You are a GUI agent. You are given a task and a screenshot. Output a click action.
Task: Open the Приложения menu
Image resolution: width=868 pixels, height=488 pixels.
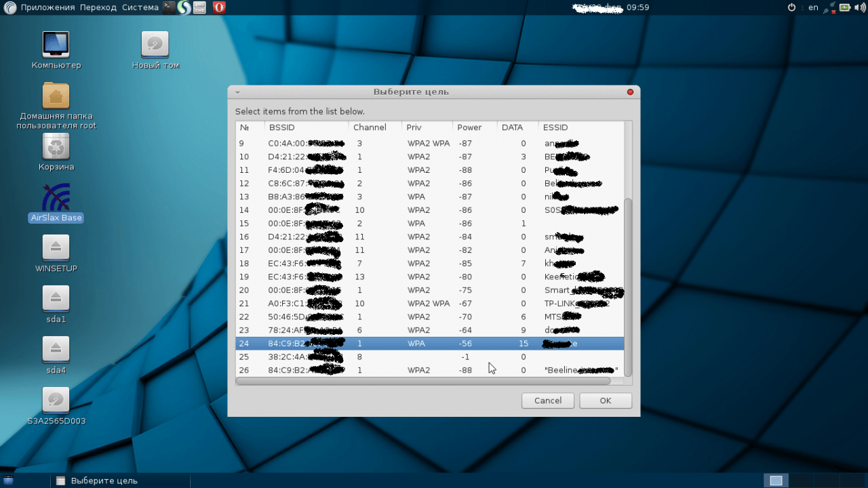coord(47,7)
